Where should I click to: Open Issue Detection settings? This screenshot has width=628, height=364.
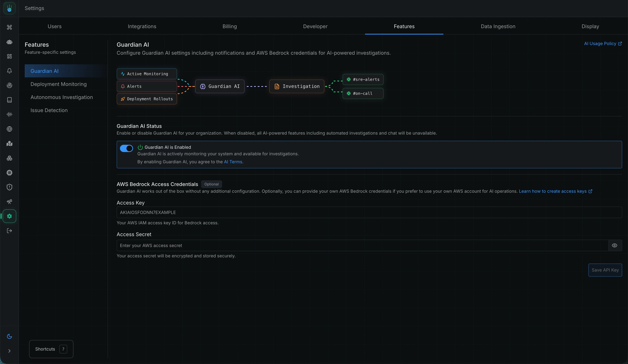tap(49, 110)
